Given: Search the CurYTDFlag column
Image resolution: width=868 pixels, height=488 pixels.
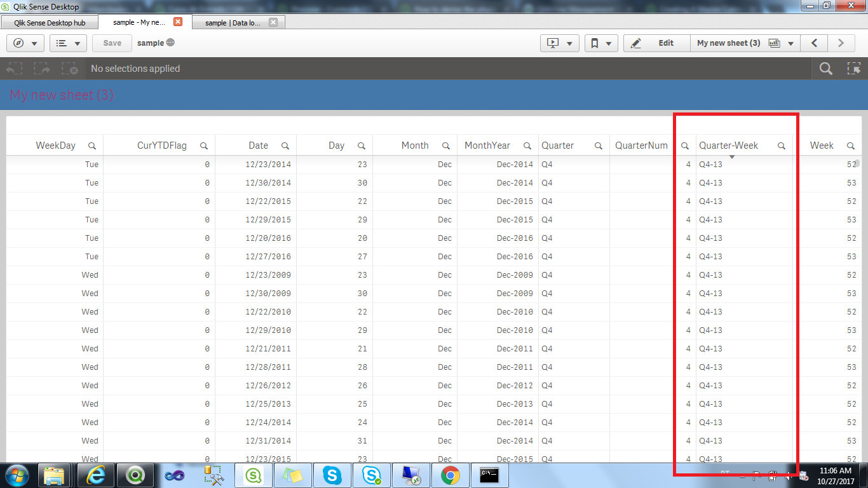Looking at the screenshot, I should pyautogui.click(x=204, y=146).
